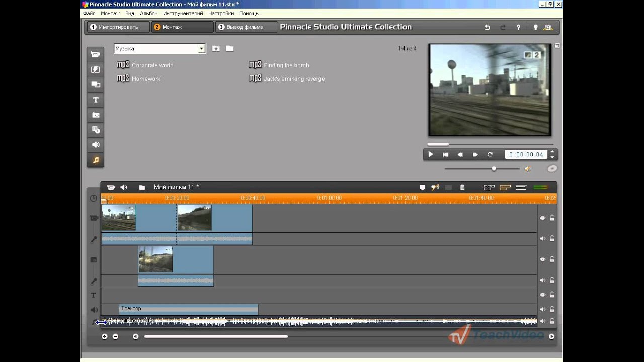This screenshot has width=644, height=362.
Task: Select the Sound Effects album tab icon
Action: point(95,145)
